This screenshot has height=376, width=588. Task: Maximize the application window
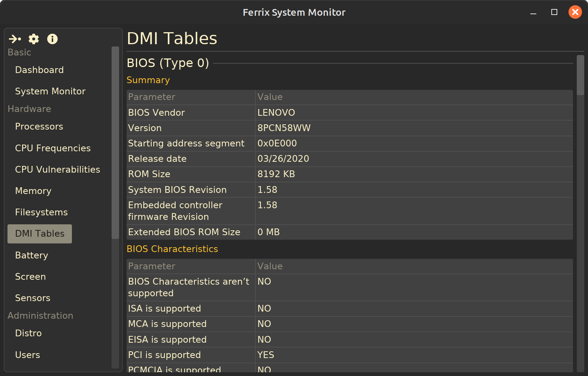(554, 12)
